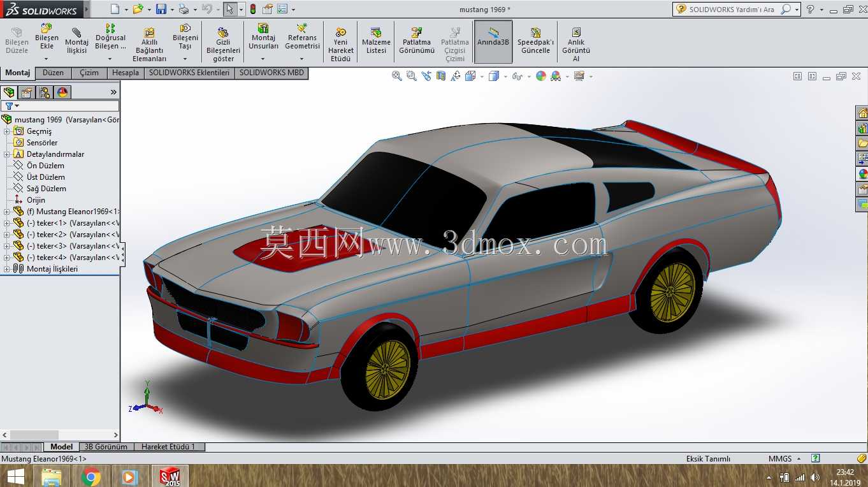Expand the teker<1> component node
The height and width of the screenshot is (487, 868).
(x=7, y=223)
